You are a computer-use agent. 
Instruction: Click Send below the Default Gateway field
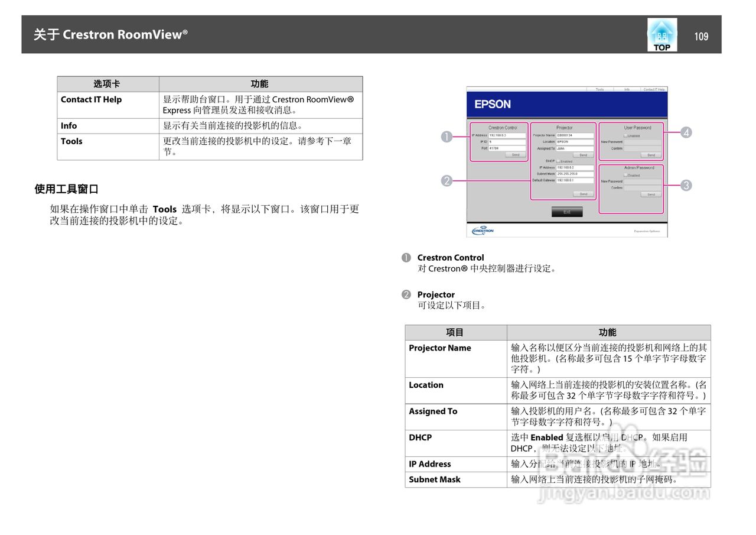[584, 194]
